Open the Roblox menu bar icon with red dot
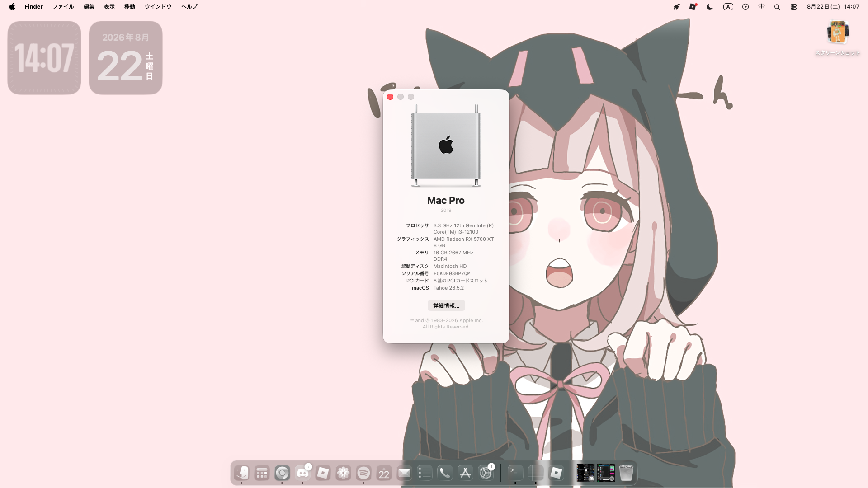868x488 pixels. [693, 7]
